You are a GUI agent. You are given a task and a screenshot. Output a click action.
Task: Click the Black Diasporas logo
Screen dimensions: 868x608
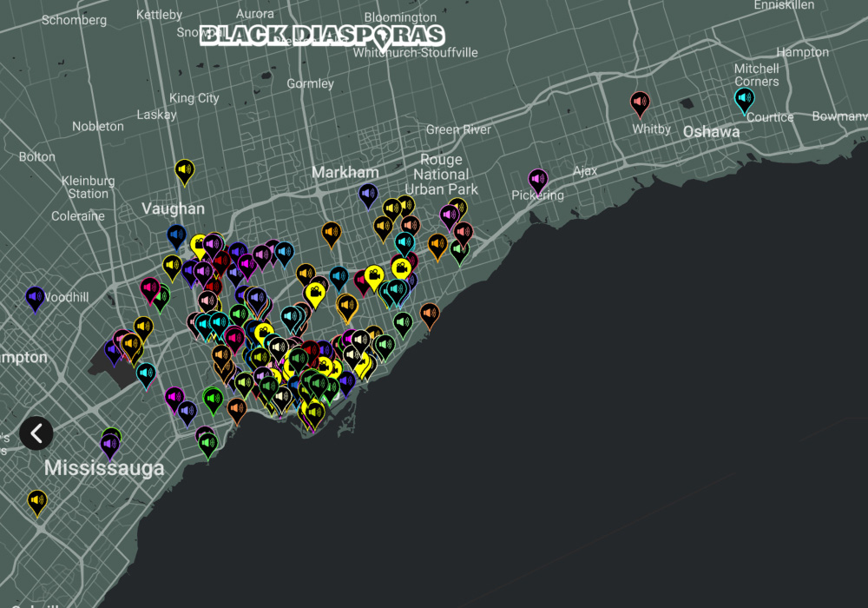tap(322, 35)
